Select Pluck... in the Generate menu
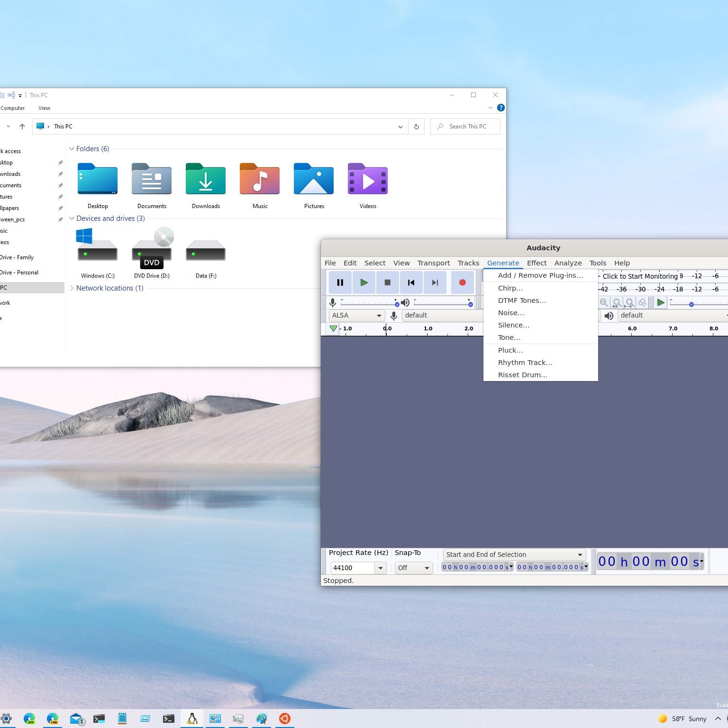The width and height of the screenshot is (728, 728). click(540, 350)
